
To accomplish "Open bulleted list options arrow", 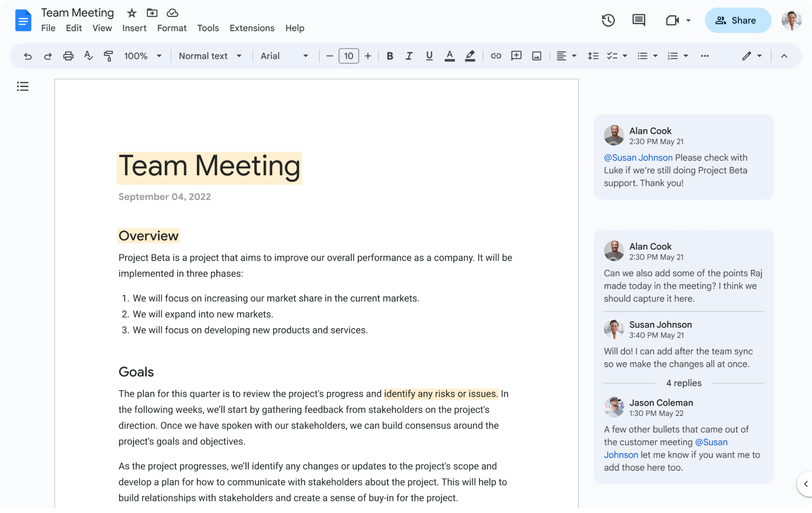I will click(655, 56).
